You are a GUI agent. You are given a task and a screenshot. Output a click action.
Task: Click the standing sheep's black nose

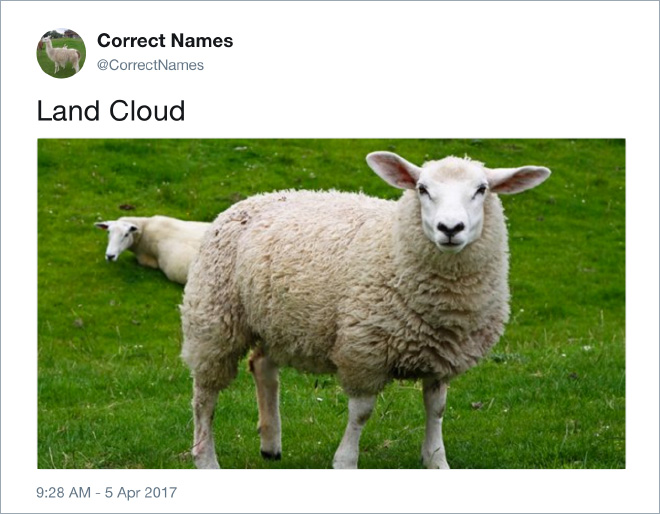450,229
